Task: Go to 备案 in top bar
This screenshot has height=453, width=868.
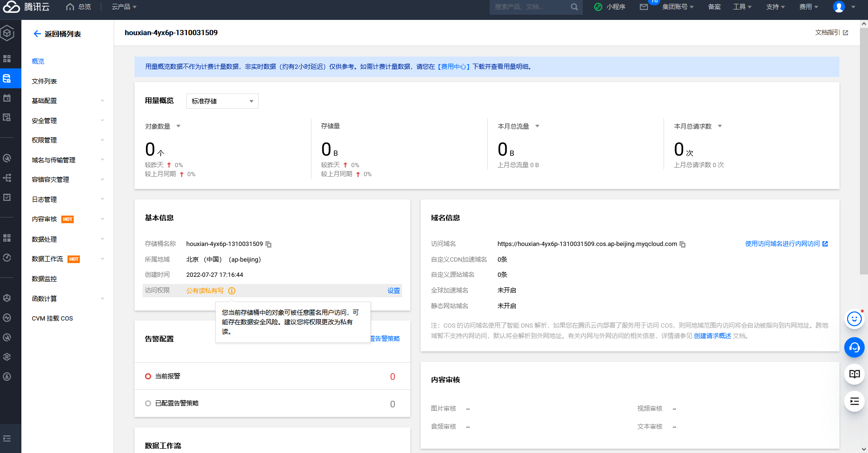Action: pos(714,7)
